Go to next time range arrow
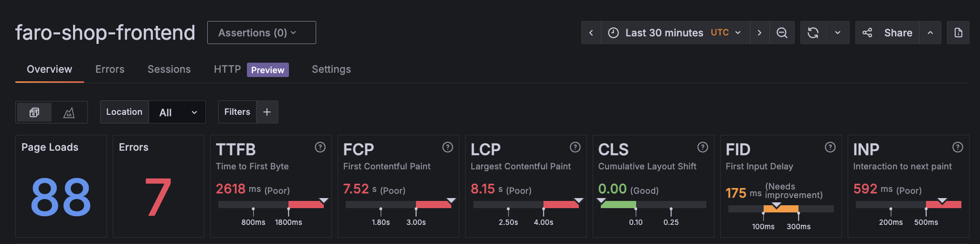 pos(759,33)
